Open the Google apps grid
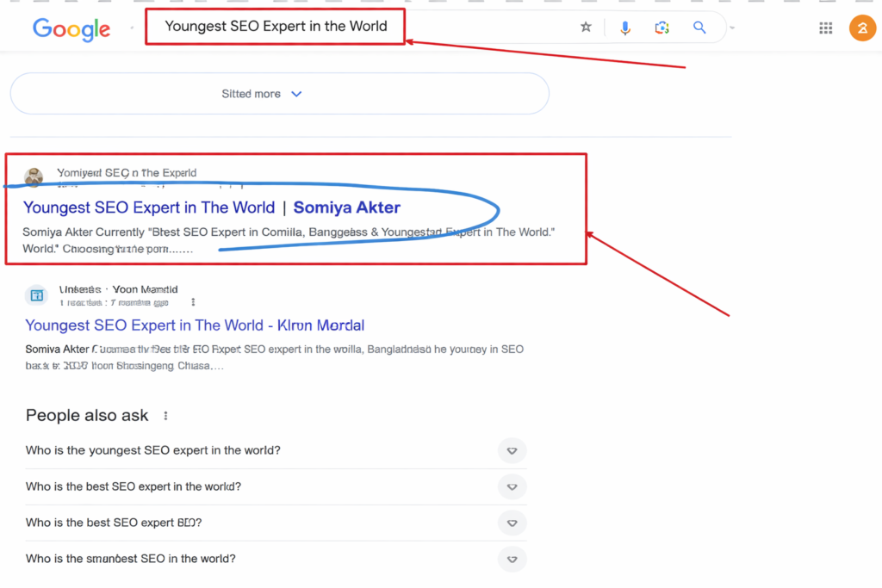Viewport: 882px width, 588px height. pos(825,28)
